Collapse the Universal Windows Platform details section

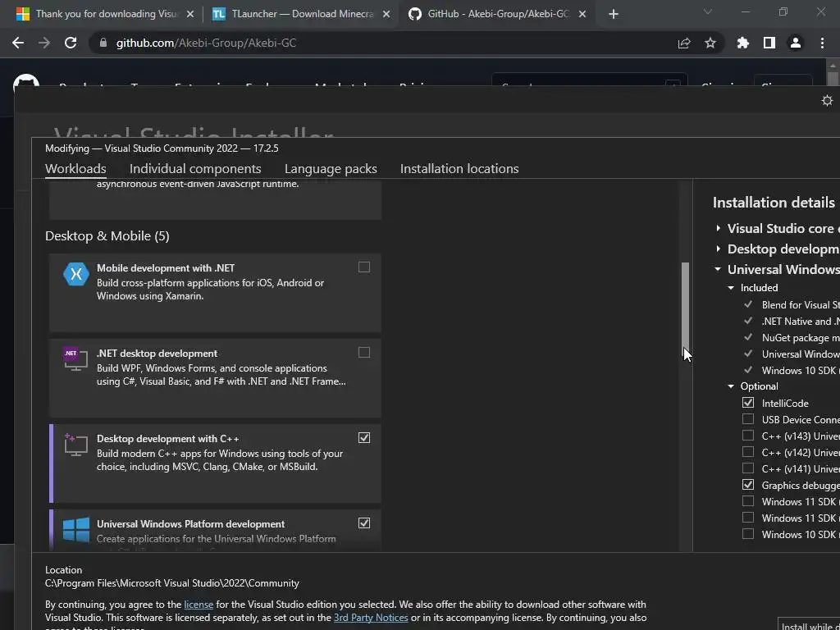tap(719, 269)
